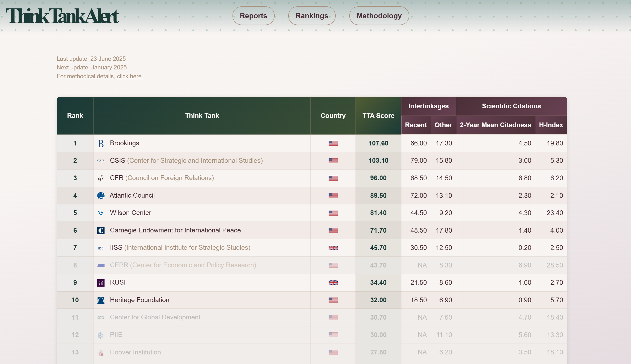The width and height of the screenshot is (631, 364).
Task: Click the PIIE logo icon
Action: (x=101, y=335)
